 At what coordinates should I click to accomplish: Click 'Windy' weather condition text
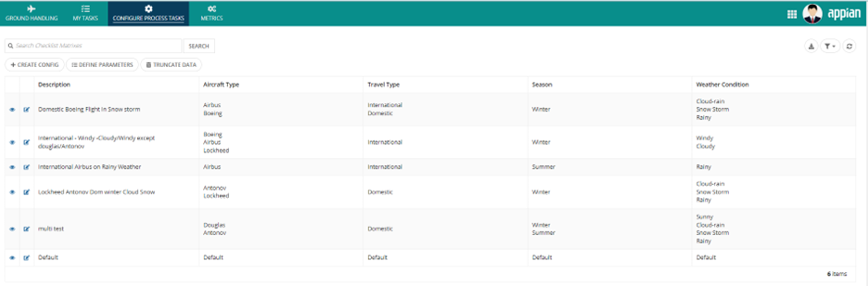705,138
